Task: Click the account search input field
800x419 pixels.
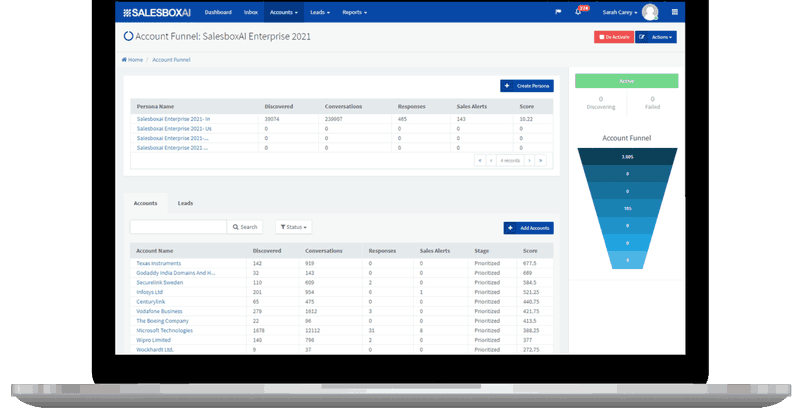Action: click(x=179, y=227)
